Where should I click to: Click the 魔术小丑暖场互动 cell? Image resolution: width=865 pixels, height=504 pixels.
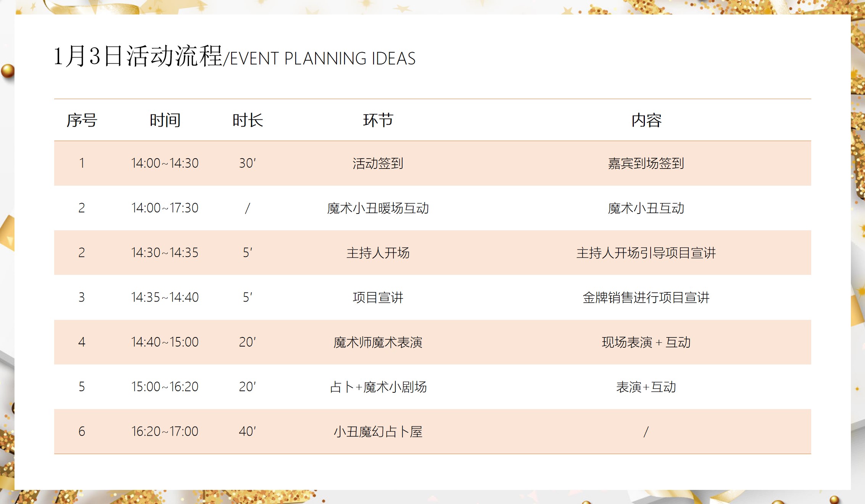378,208
